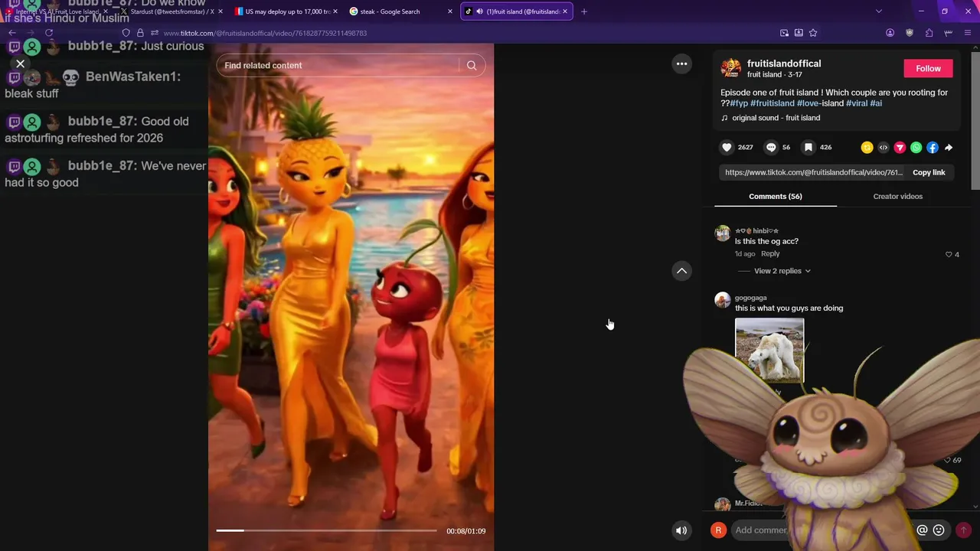The image size is (980, 551).
Task: Reply to hinbi's comment
Action: 770,254
